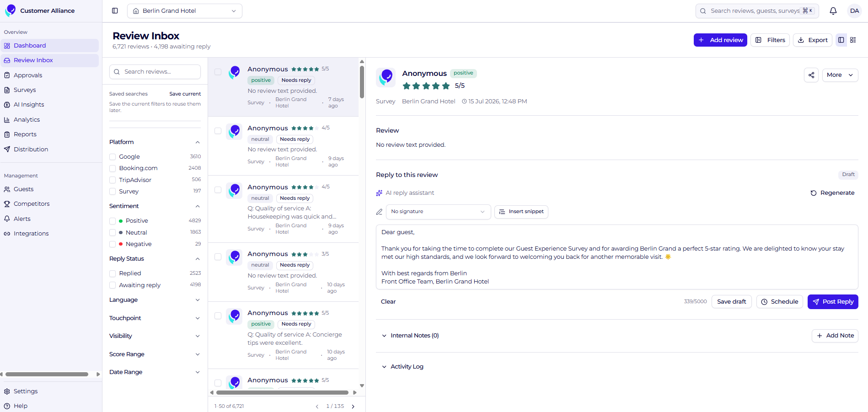Switch to list view layout
This screenshot has width=868, height=412.
tap(853, 40)
